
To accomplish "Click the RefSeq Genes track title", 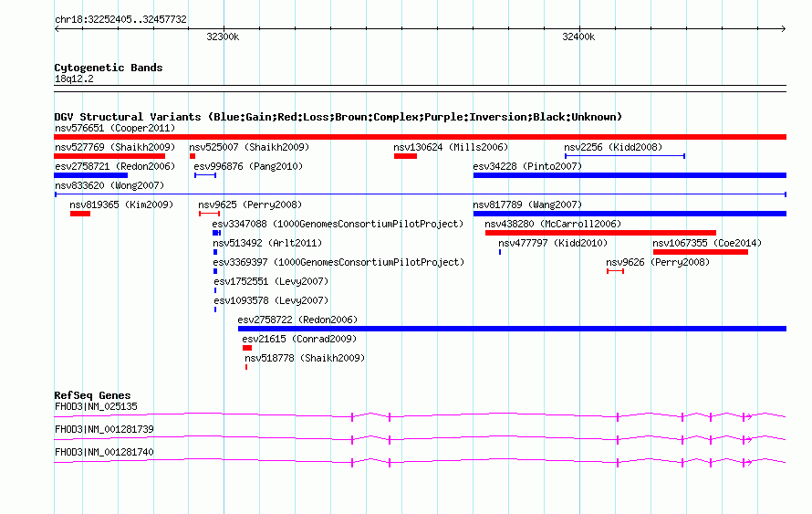I will coord(92,395).
